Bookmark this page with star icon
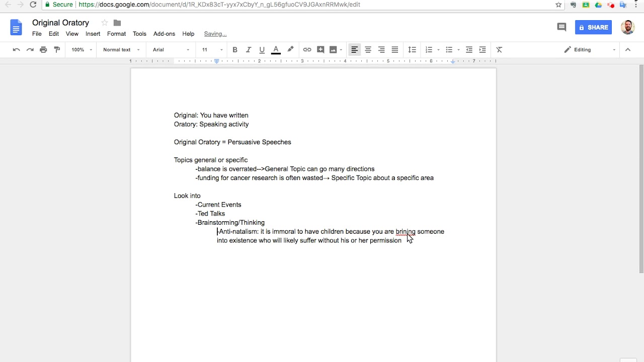644x362 pixels. coord(558,5)
